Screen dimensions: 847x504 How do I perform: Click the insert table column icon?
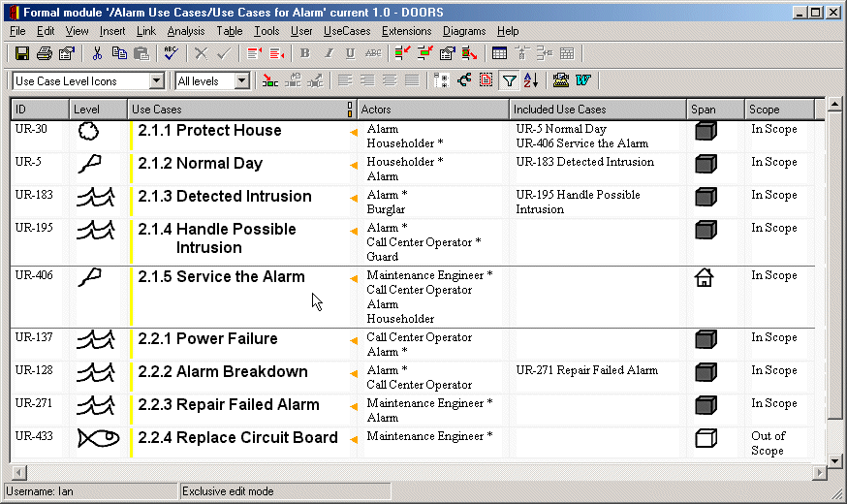coord(521,53)
